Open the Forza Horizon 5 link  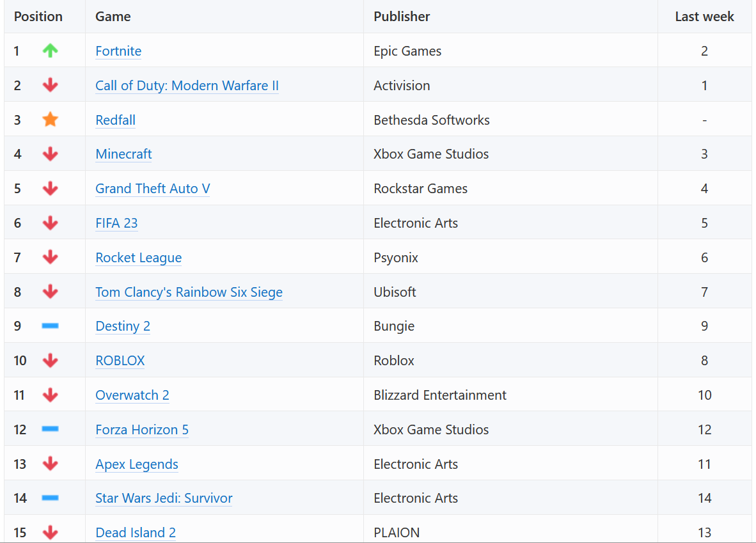(142, 430)
